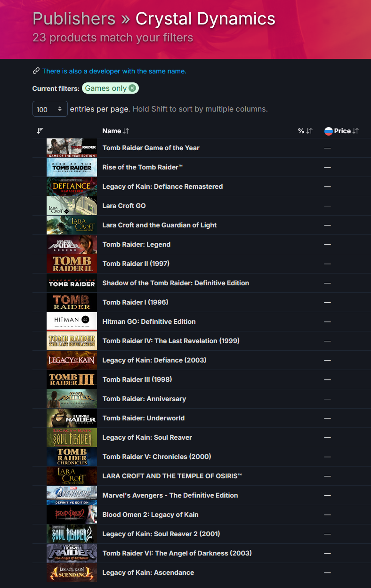The height and width of the screenshot is (588, 371).
Task: Select Legacy of Kain: Defiance Remastered title
Action: [x=163, y=186]
